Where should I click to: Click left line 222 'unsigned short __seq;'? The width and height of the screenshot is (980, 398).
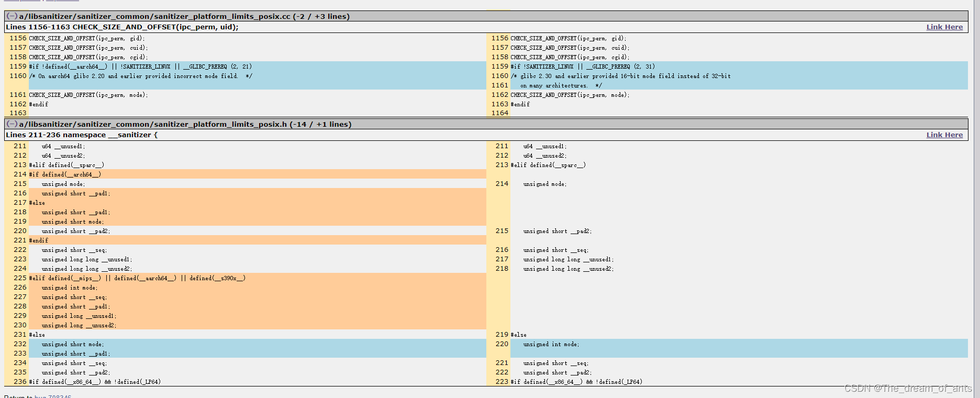[x=74, y=250]
